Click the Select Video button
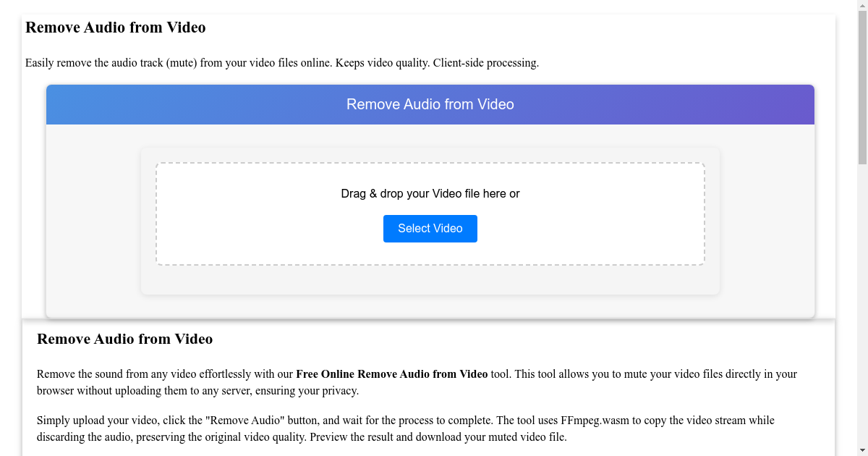This screenshot has height=456, width=868. (430, 228)
